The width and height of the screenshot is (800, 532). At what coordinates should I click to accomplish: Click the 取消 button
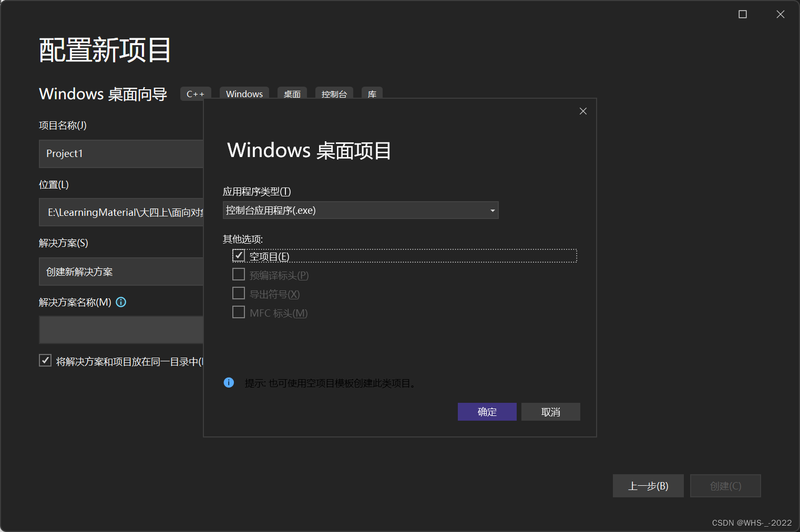tap(551, 412)
